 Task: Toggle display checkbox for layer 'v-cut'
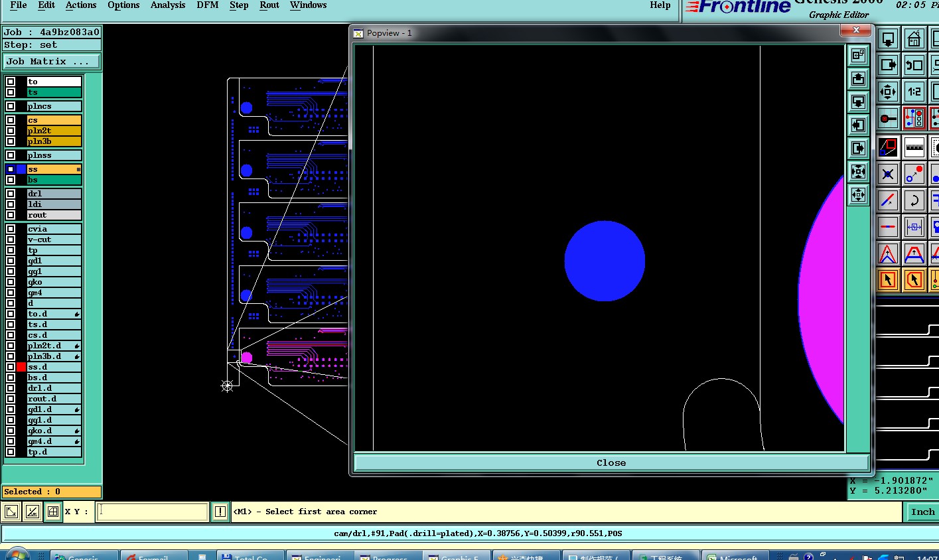tap(11, 240)
